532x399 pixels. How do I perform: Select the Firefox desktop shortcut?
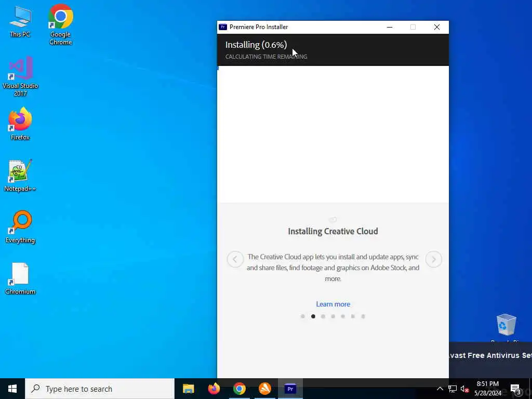point(20,124)
